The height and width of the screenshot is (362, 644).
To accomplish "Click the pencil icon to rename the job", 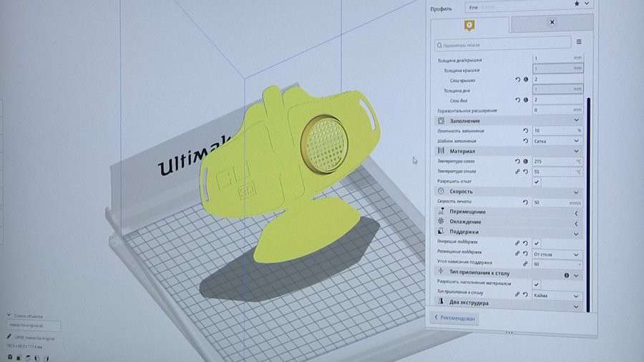I will pos(10,336).
